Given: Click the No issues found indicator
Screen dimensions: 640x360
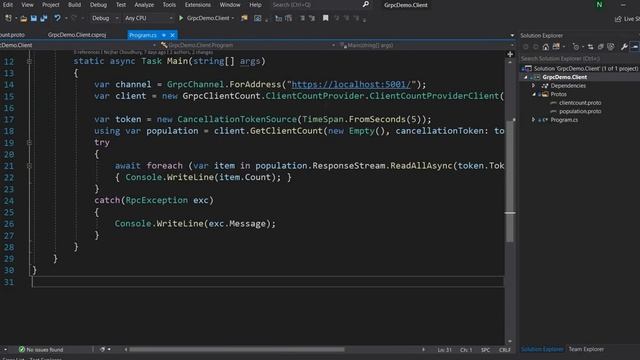Looking at the screenshot, I should 41,350.
